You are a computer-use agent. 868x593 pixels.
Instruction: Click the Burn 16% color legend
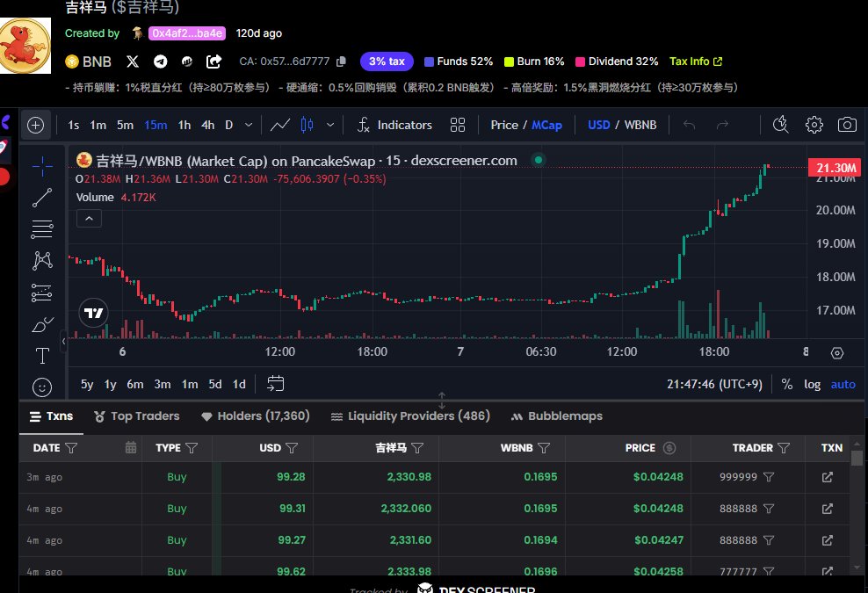534,61
